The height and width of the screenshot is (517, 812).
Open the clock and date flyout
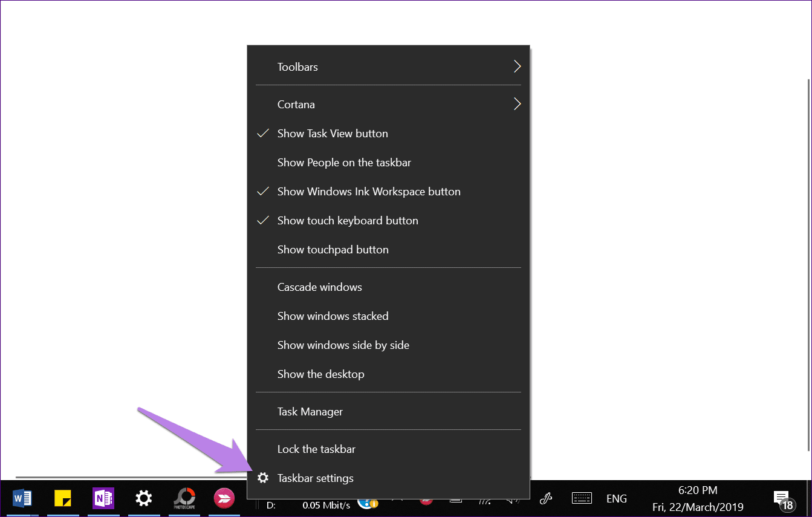pos(698,499)
